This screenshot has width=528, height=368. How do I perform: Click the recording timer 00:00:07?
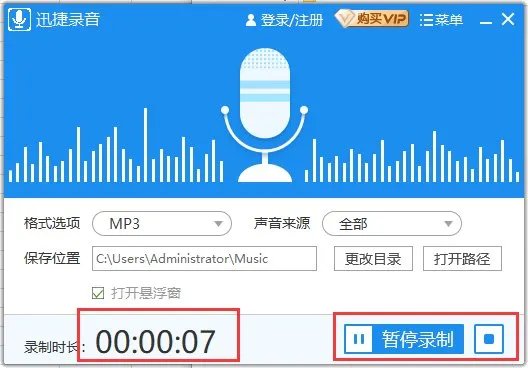point(156,341)
